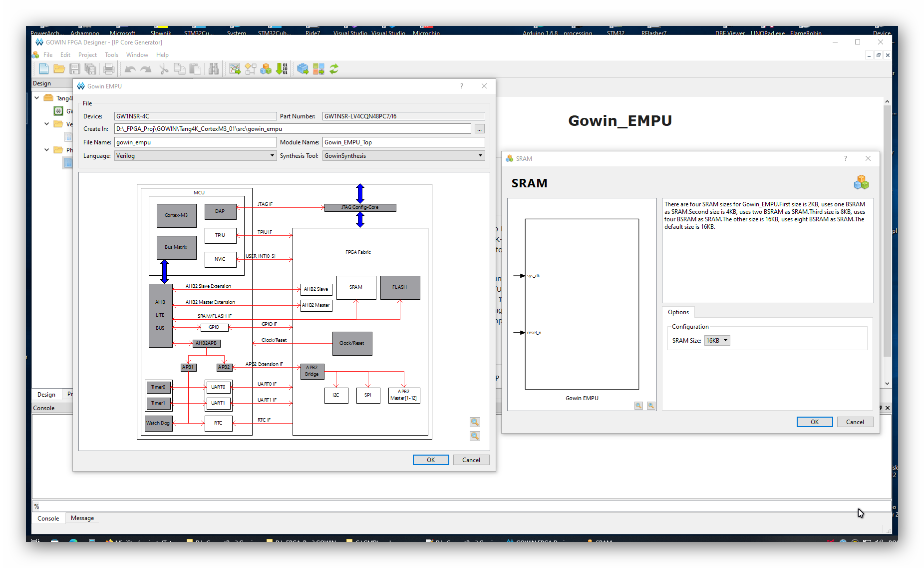Open the Synthesis Tool dropdown

click(x=403, y=156)
